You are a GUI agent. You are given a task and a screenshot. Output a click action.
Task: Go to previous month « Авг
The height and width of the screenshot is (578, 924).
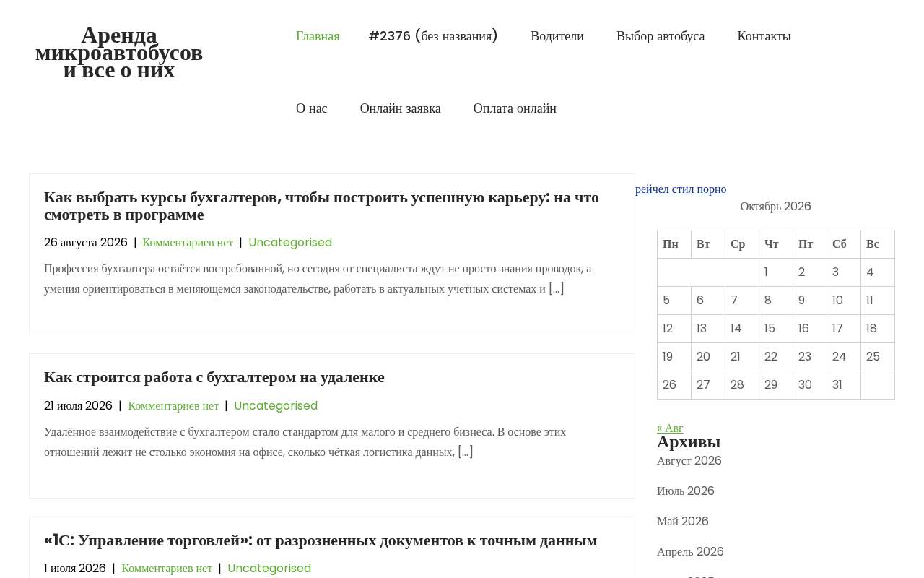[670, 428]
